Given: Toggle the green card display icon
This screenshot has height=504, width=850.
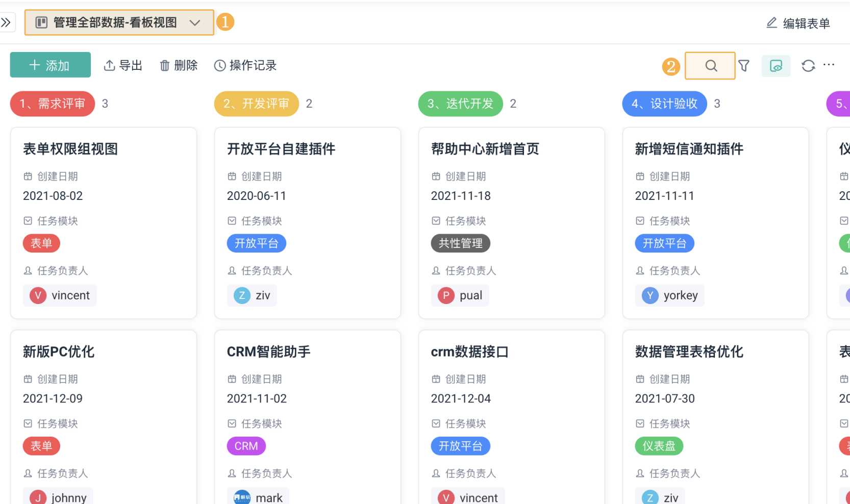Looking at the screenshot, I should click(x=776, y=66).
